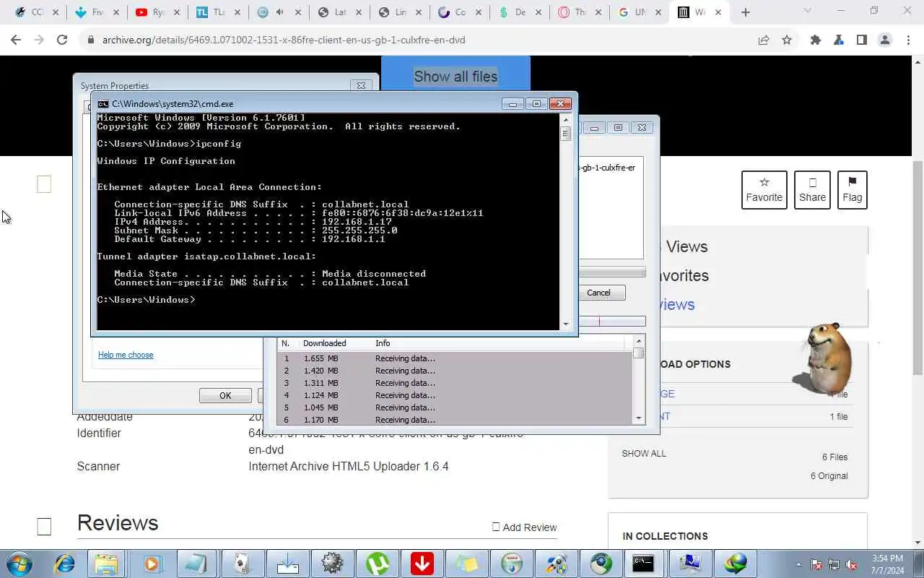Switch to the 'TL' browser tab

[x=217, y=12]
